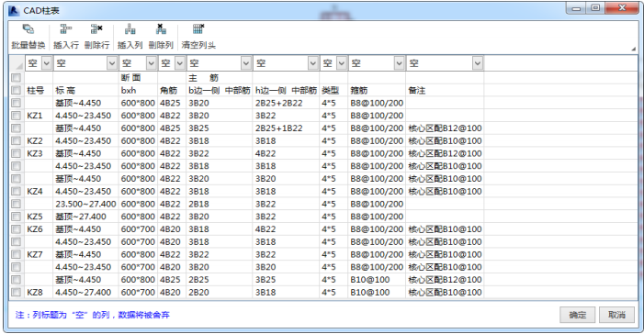Select the 2B18 cell in 23.500~27.400 row
Screen dimensions: 644x334
[x=220, y=205]
